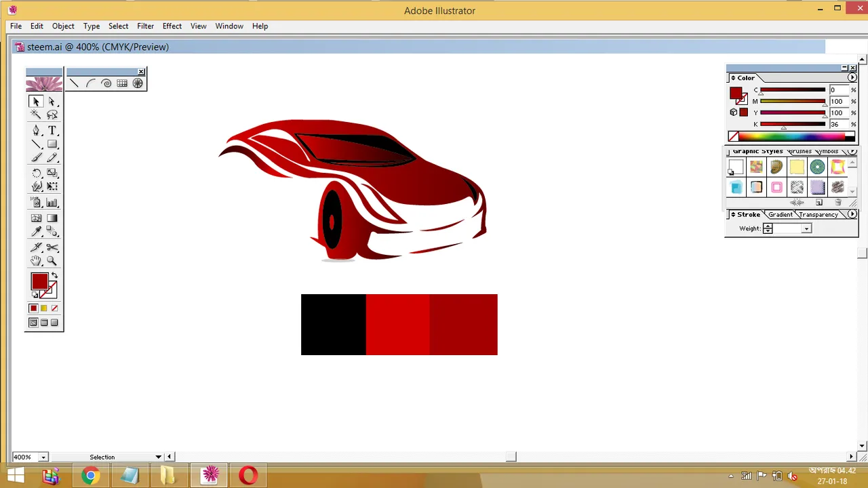The image size is (868, 488).
Task: Activate the Warp tool
Action: pyautogui.click(x=36, y=187)
